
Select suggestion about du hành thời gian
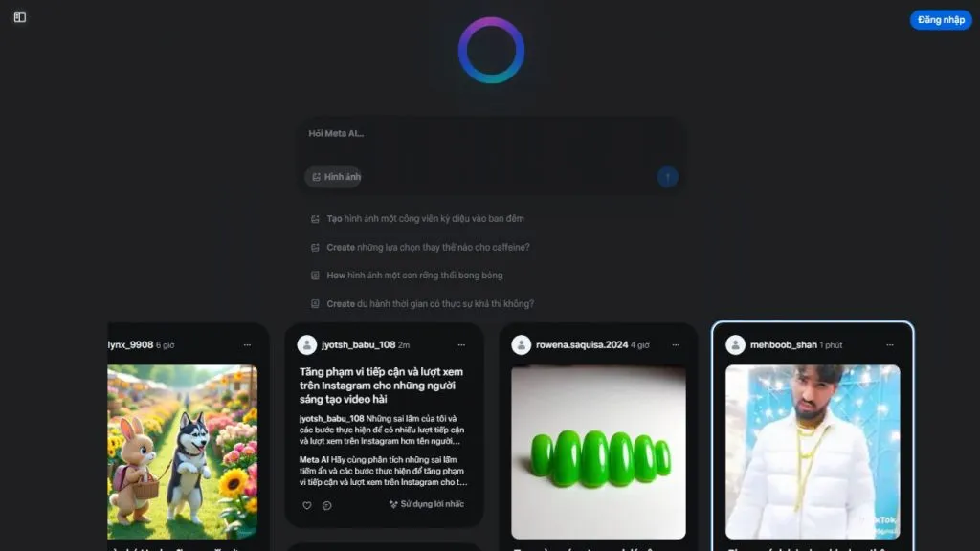pos(430,304)
